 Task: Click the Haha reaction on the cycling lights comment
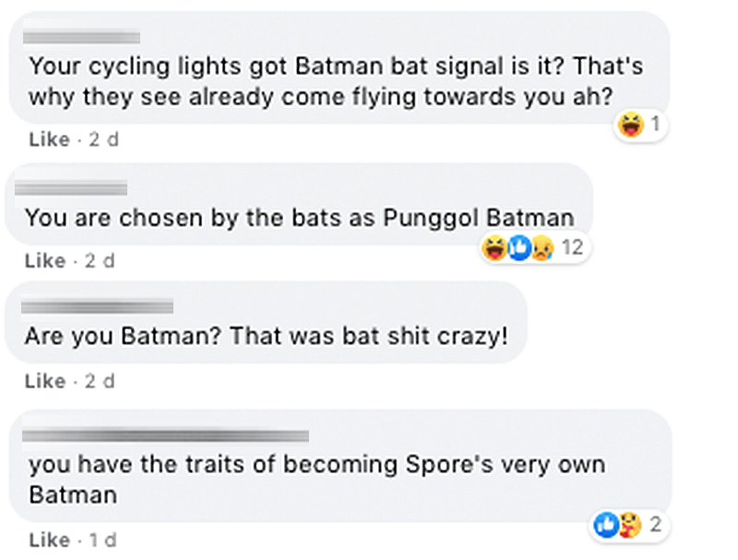click(x=631, y=126)
